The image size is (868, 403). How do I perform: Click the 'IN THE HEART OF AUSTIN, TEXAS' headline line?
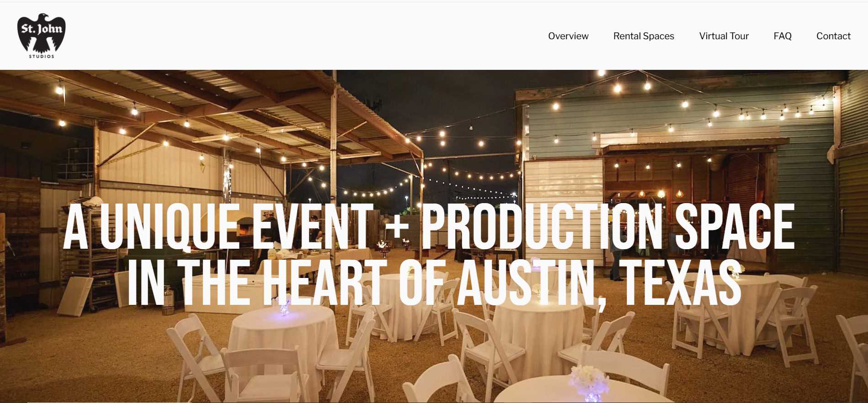[434, 283]
